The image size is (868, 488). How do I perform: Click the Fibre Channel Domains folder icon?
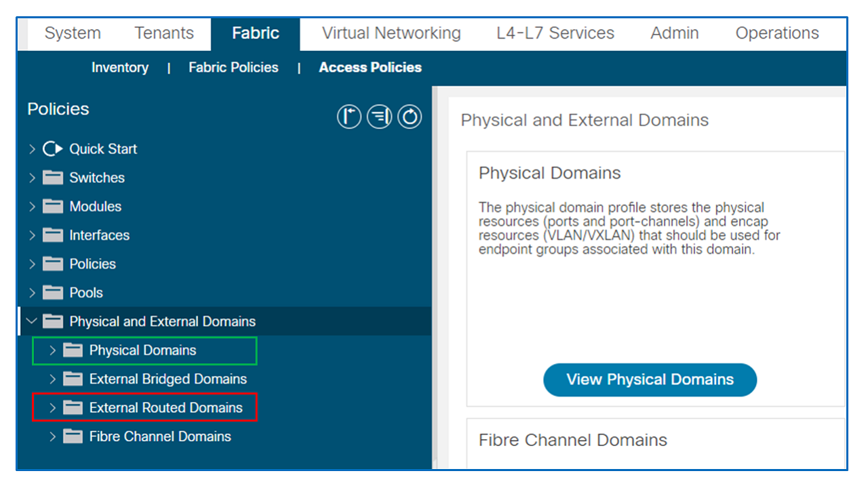pyautogui.click(x=73, y=436)
